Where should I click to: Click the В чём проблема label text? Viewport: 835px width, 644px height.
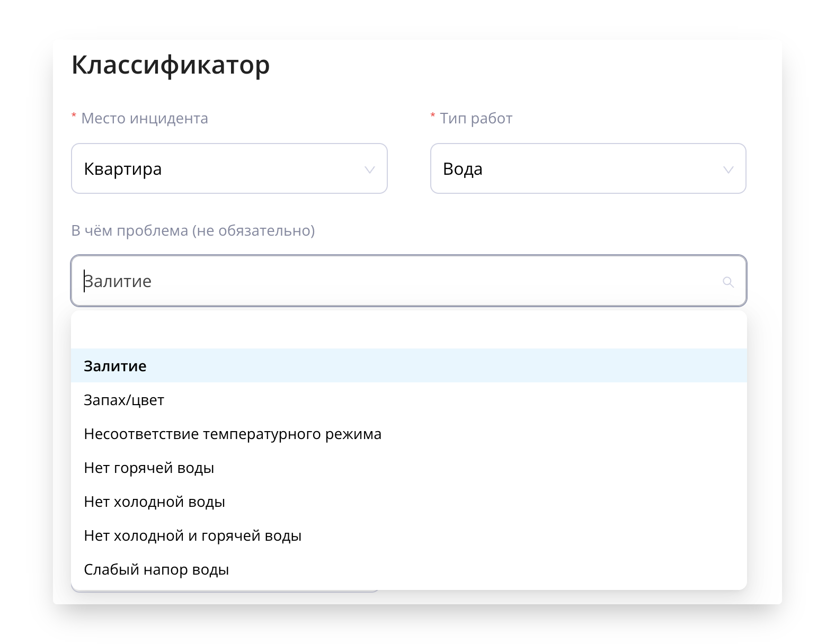coord(193,231)
